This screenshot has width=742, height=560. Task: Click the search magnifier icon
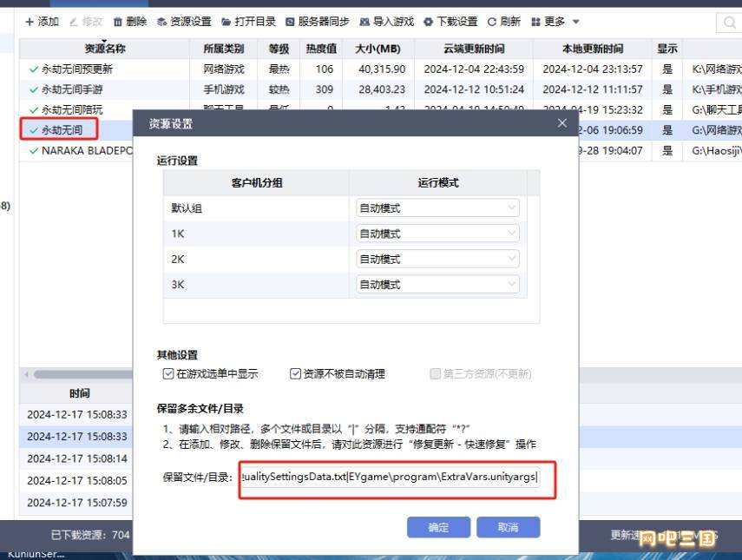point(729,23)
